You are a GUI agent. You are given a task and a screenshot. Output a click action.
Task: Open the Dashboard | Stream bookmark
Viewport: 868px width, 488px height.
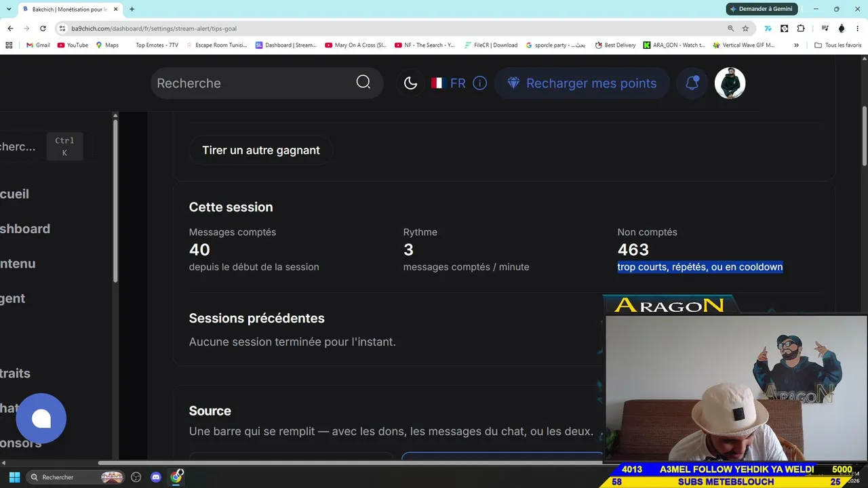tap(286, 45)
